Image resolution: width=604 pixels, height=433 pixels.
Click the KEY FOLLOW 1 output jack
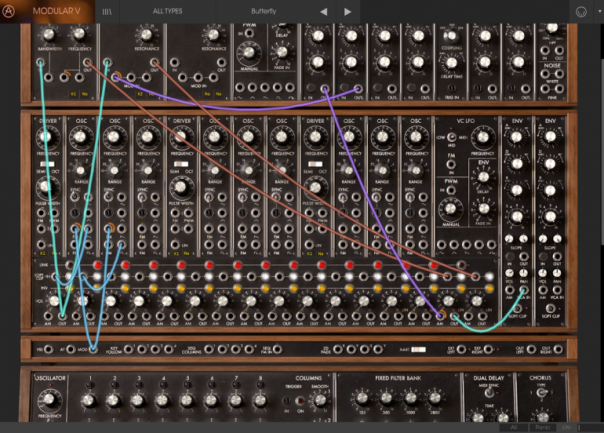click(129, 349)
